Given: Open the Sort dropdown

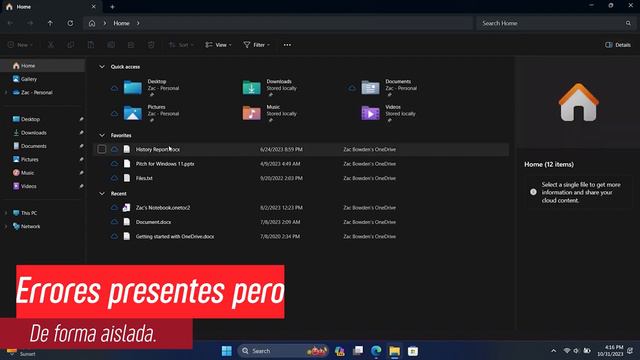Looking at the screenshot, I should pos(181,45).
